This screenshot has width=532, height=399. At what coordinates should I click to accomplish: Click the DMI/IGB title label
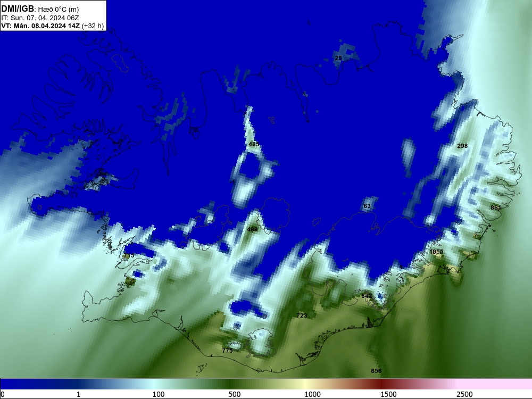coord(18,9)
